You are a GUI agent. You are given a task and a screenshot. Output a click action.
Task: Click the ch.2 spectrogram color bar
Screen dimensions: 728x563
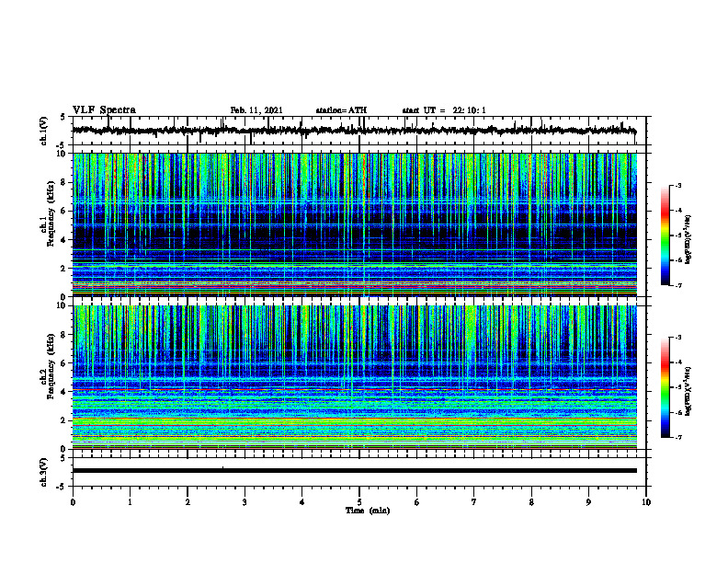coord(665,387)
